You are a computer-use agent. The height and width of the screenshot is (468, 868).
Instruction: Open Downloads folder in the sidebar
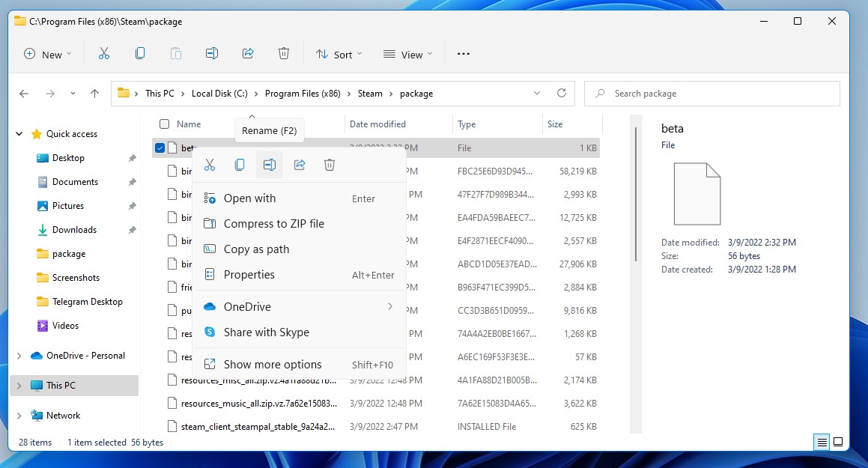74,230
